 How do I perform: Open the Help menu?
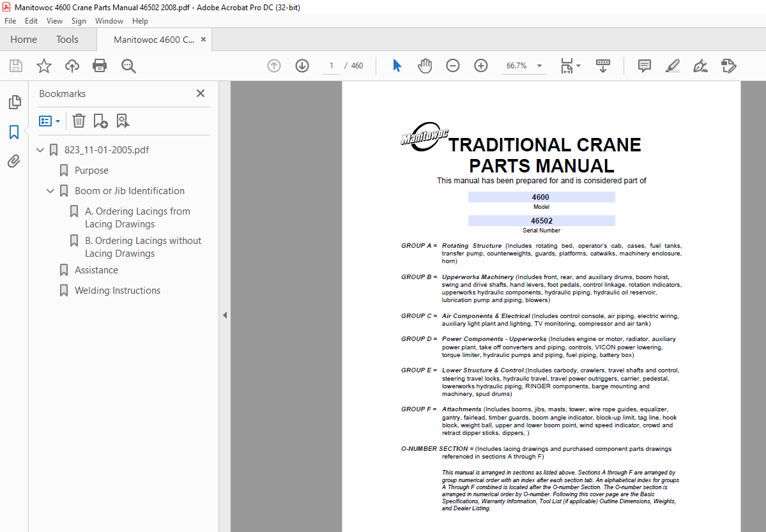click(x=140, y=21)
